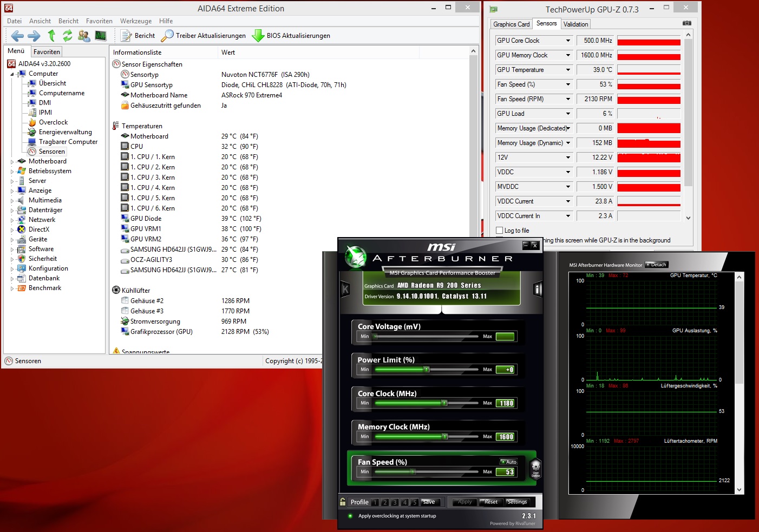Open the Bericht report toolbar button
The width and height of the screenshot is (759, 532).
click(138, 36)
